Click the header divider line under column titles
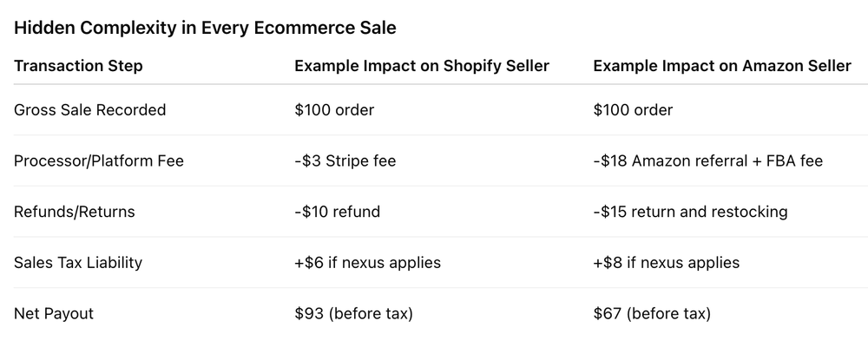The height and width of the screenshot is (347, 868). click(441, 84)
